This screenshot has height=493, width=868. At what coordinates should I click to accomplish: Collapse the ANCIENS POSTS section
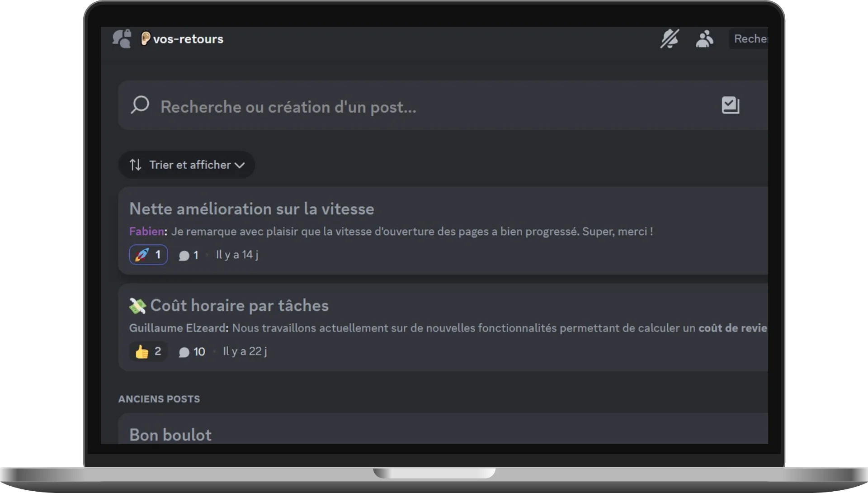coord(159,399)
